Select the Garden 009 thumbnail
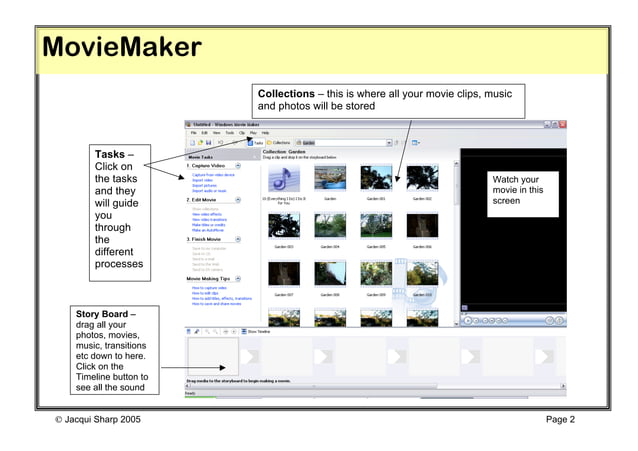Viewport: 638px width, 451px height. 376,274
